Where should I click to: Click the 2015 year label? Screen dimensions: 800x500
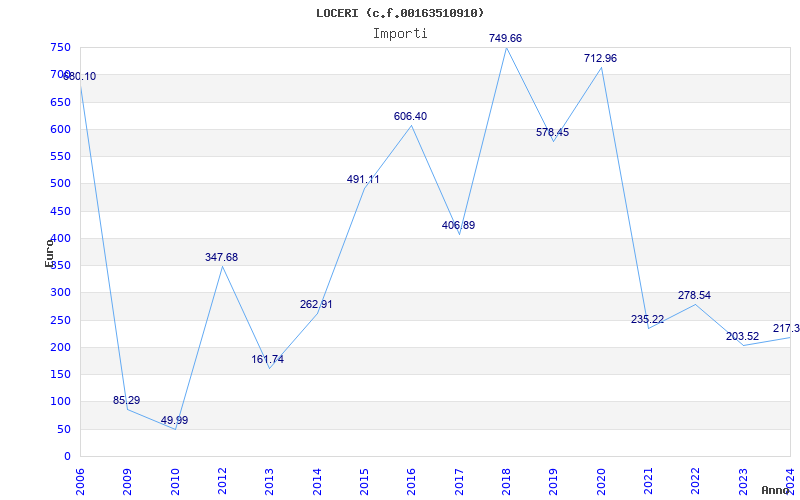(x=364, y=482)
